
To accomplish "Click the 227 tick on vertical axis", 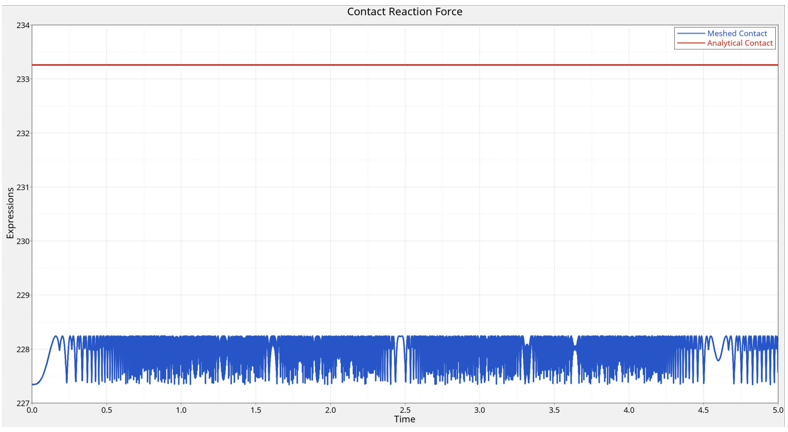I will 22,403.
